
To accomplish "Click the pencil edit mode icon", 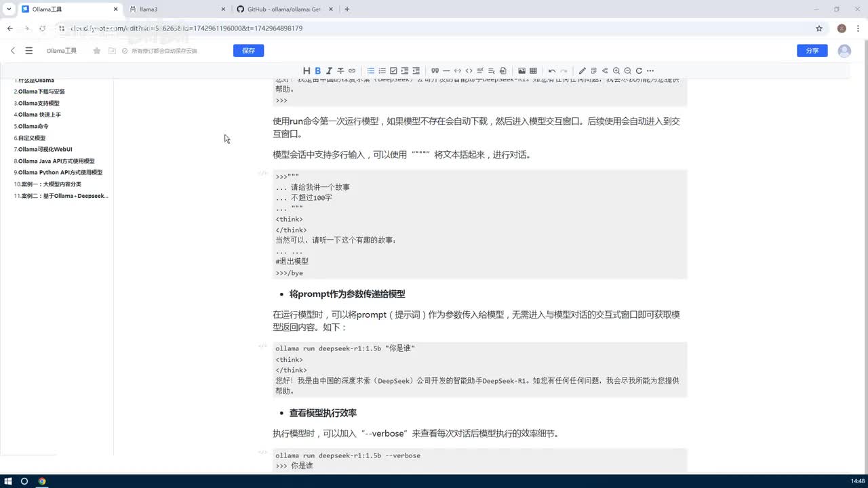I will (583, 70).
